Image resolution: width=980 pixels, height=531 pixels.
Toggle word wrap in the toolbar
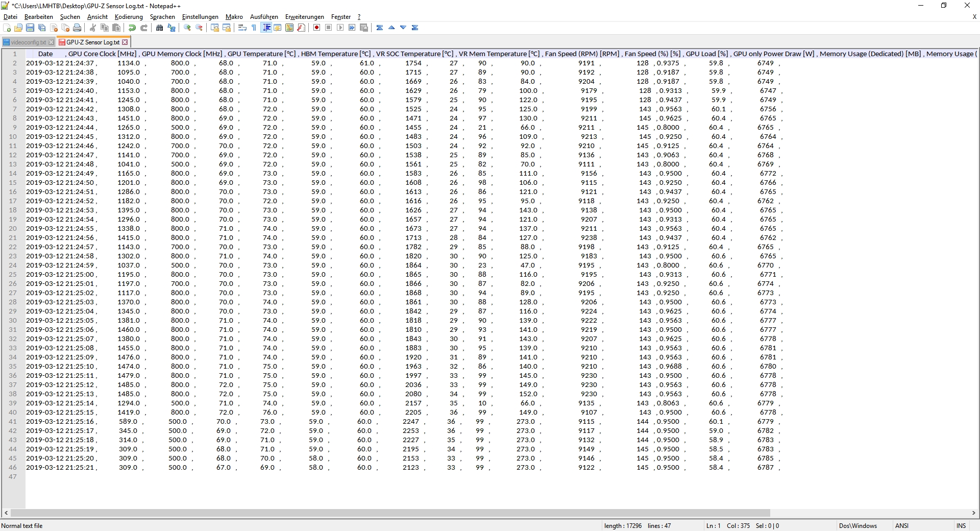click(x=242, y=28)
